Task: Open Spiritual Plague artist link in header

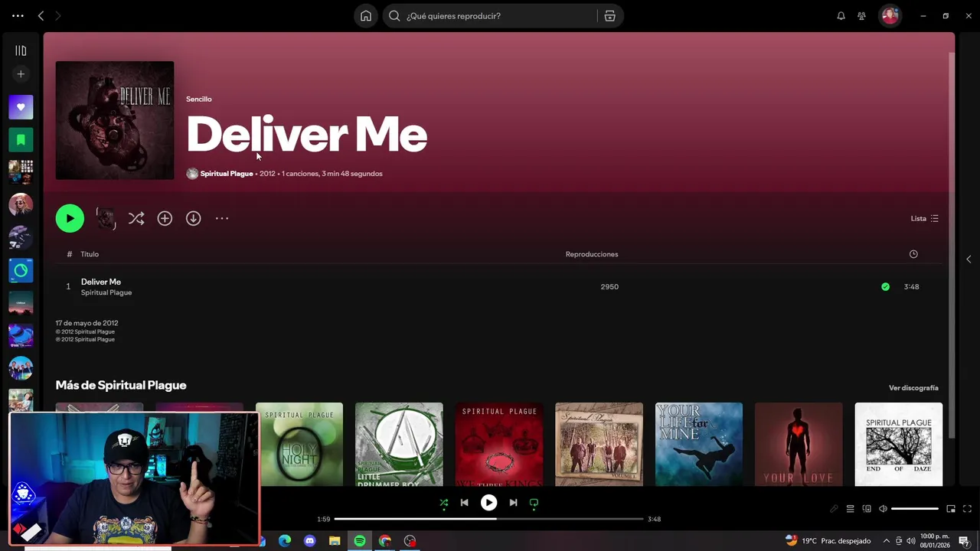Action: (x=227, y=174)
